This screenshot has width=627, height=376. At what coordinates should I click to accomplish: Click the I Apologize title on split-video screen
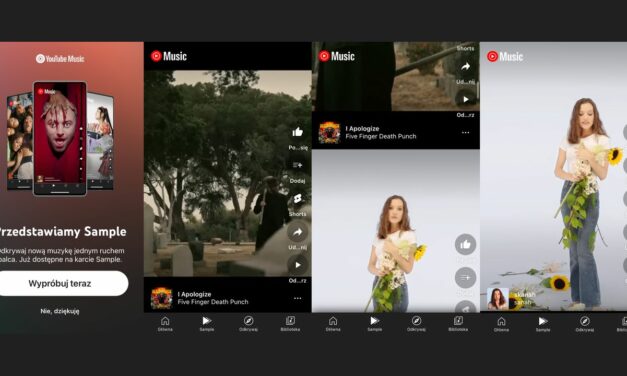(x=362, y=128)
